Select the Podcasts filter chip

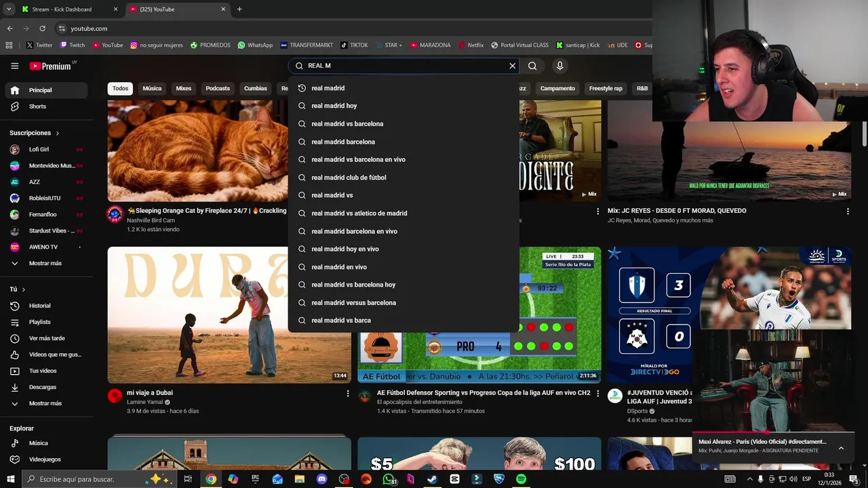pos(218,88)
